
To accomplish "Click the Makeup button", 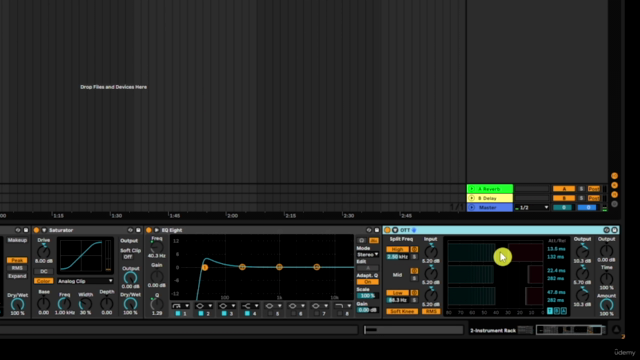I will click(x=17, y=240).
